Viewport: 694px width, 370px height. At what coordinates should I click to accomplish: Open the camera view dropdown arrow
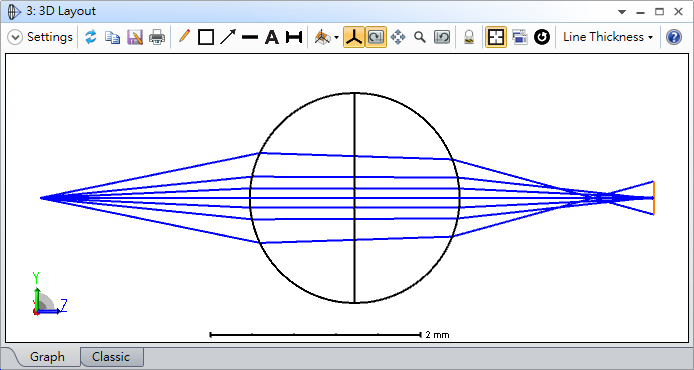coord(336,38)
